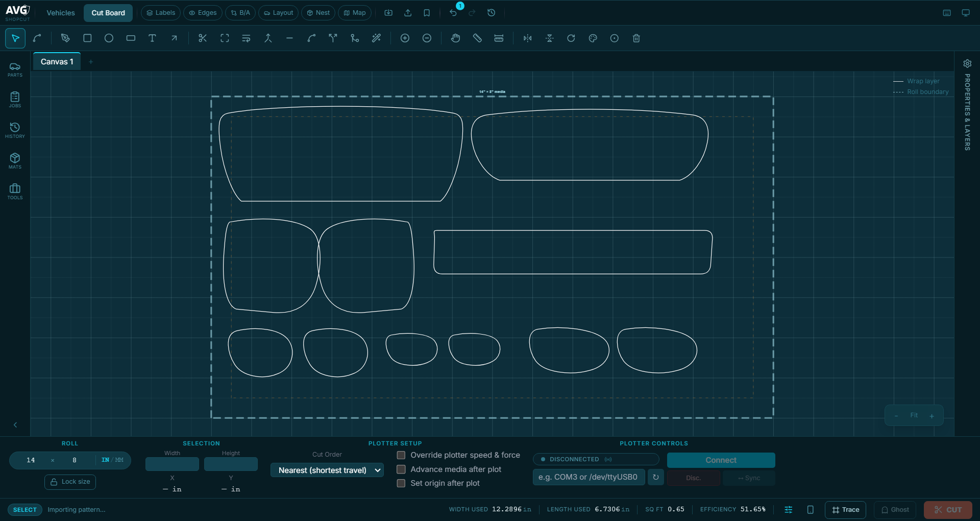
Task: Open the color palette tool
Action: 593,38
